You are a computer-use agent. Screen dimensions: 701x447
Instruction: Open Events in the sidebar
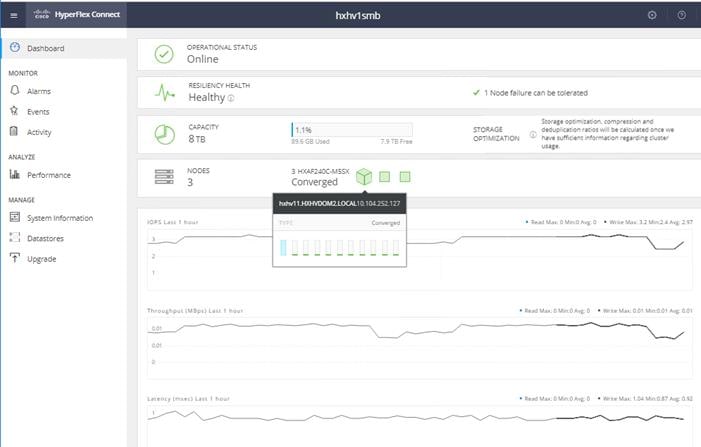coord(63,111)
